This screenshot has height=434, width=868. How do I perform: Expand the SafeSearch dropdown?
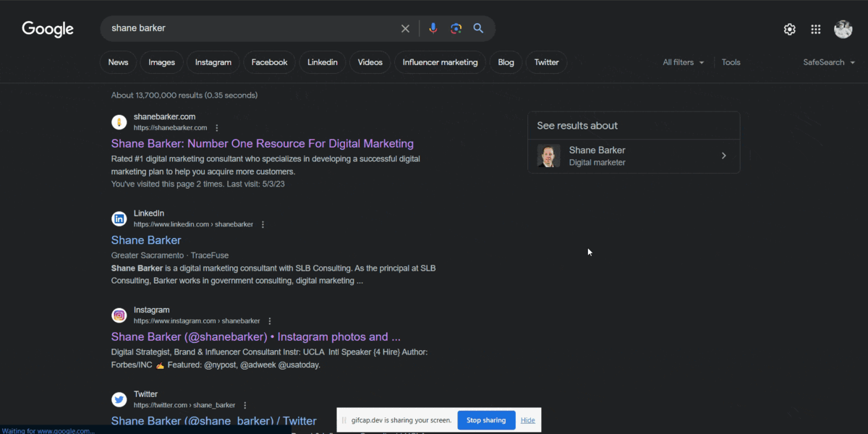click(829, 62)
